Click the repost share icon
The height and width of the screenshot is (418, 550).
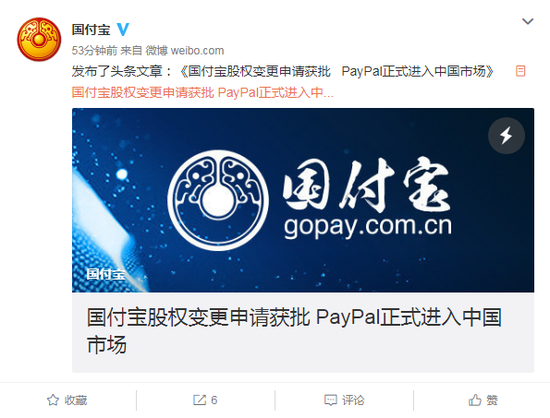click(200, 400)
